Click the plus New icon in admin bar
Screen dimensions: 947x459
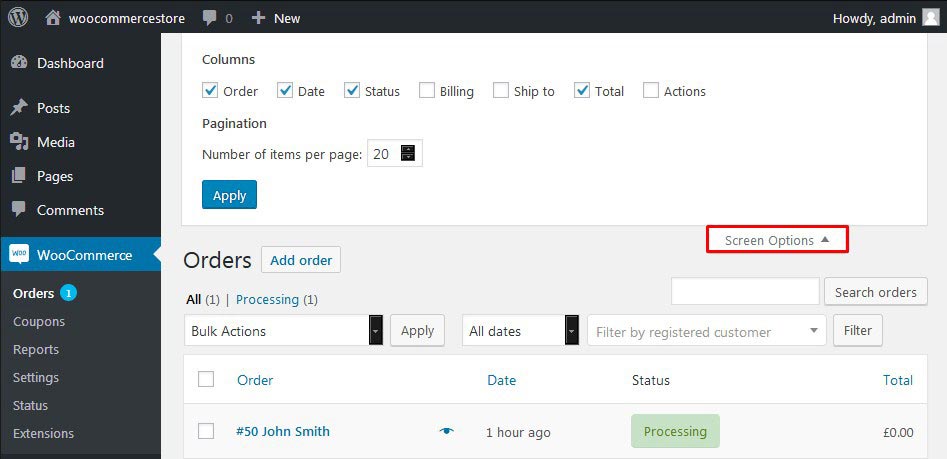(258, 18)
